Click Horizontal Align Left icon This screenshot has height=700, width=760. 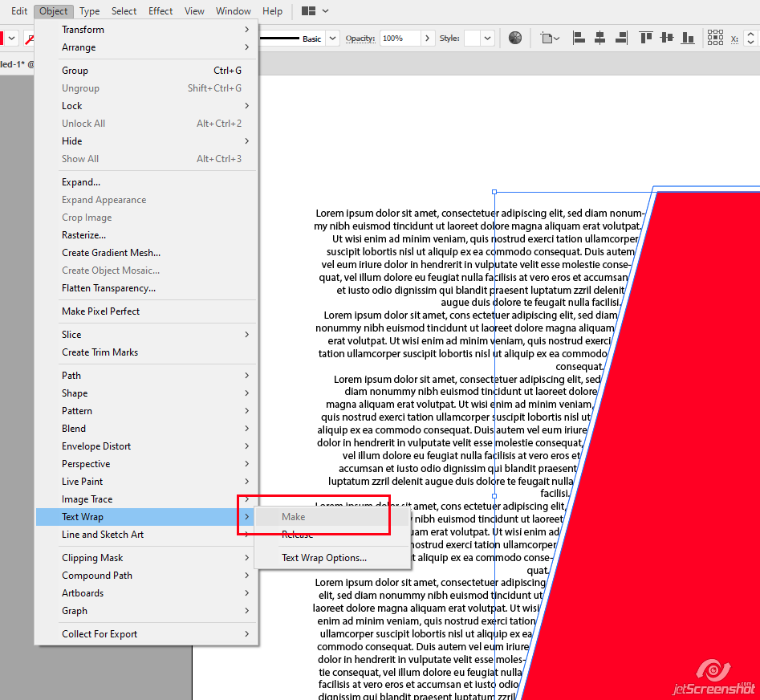click(x=579, y=38)
